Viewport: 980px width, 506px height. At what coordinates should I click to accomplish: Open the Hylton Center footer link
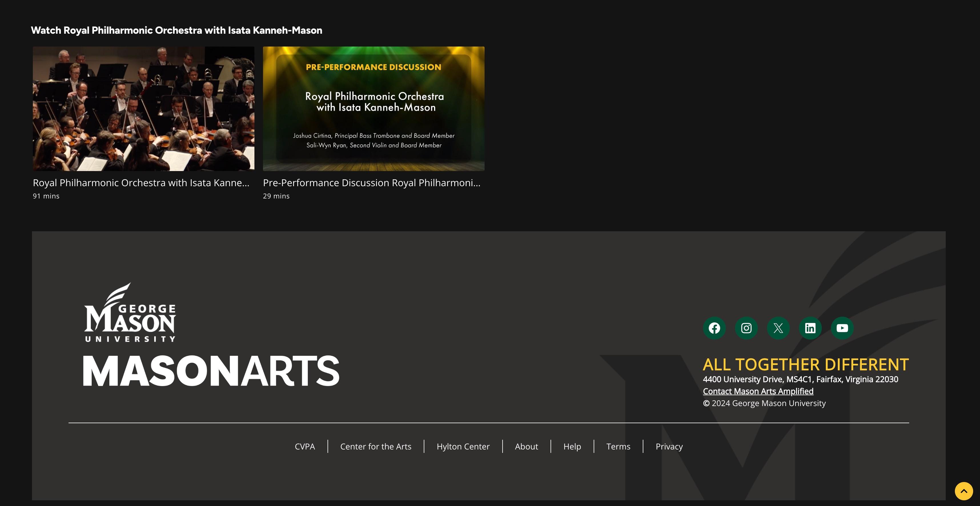tap(463, 446)
